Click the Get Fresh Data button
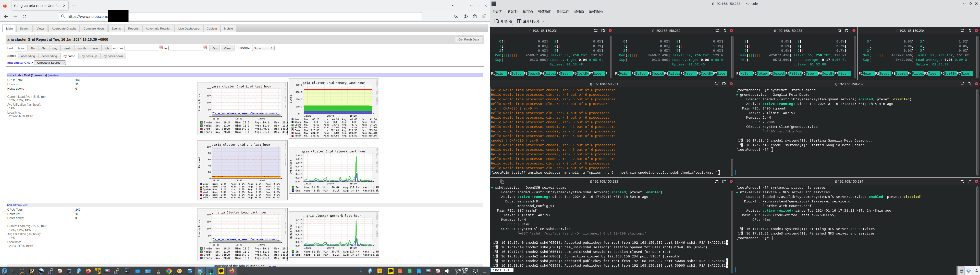The image size is (980, 275). coord(468,39)
